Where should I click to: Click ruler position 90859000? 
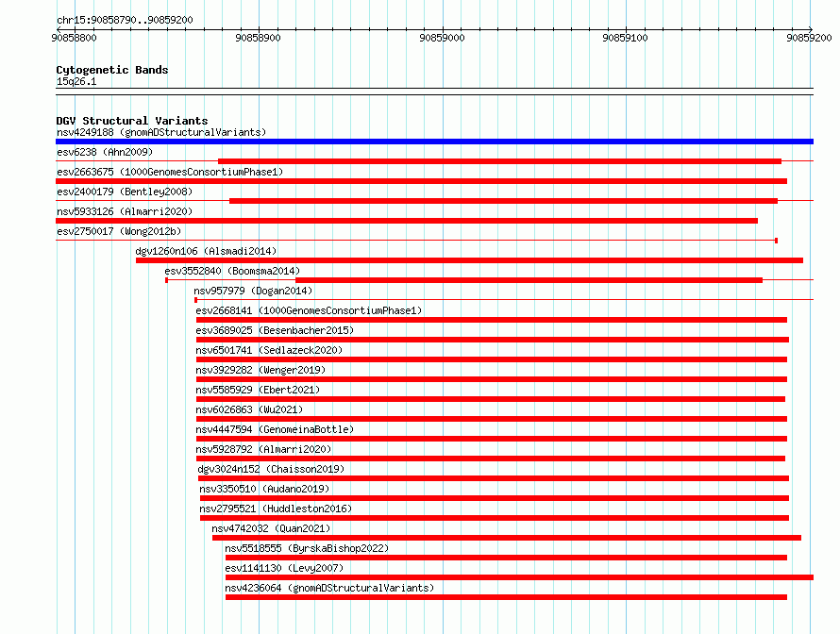point(442,38)
